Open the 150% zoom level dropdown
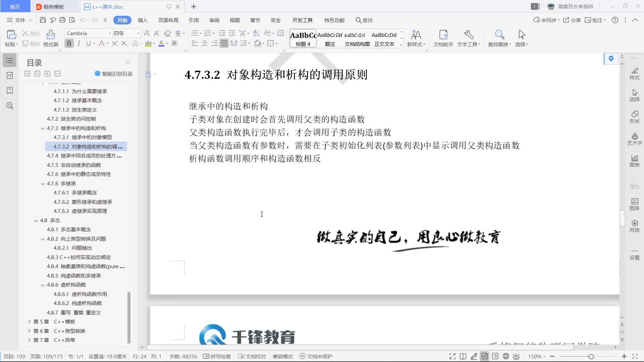Screen dimensions: 644x362 pyautogui.click(x=537, y=356)
